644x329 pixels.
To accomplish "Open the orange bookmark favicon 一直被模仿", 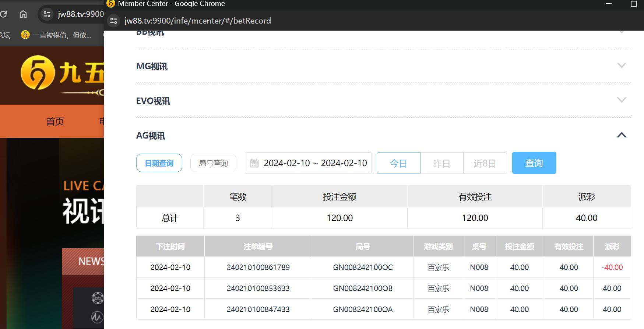I will [25, 35].
